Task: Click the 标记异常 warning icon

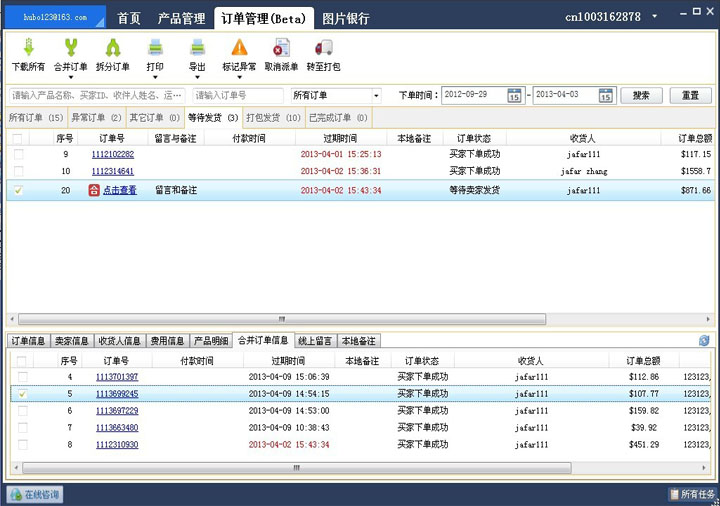Action: click(239, 47)
